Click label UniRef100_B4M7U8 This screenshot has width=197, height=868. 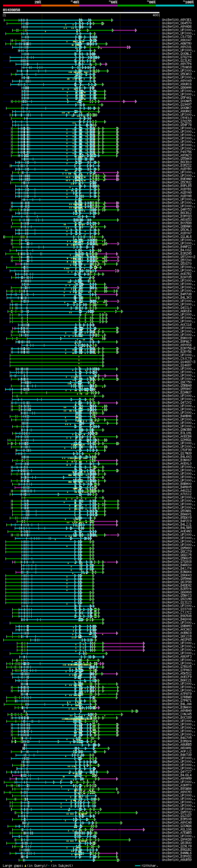(x=177, y=294)
